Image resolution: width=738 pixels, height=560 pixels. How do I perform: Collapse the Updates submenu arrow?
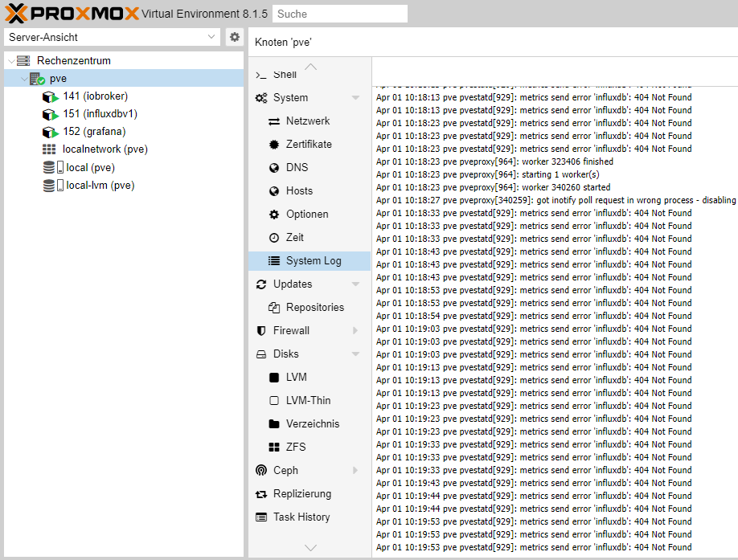coord(356,284)
